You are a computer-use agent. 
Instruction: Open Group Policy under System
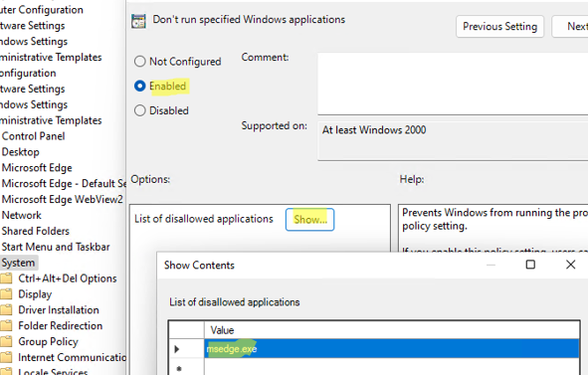pos(48,341)
